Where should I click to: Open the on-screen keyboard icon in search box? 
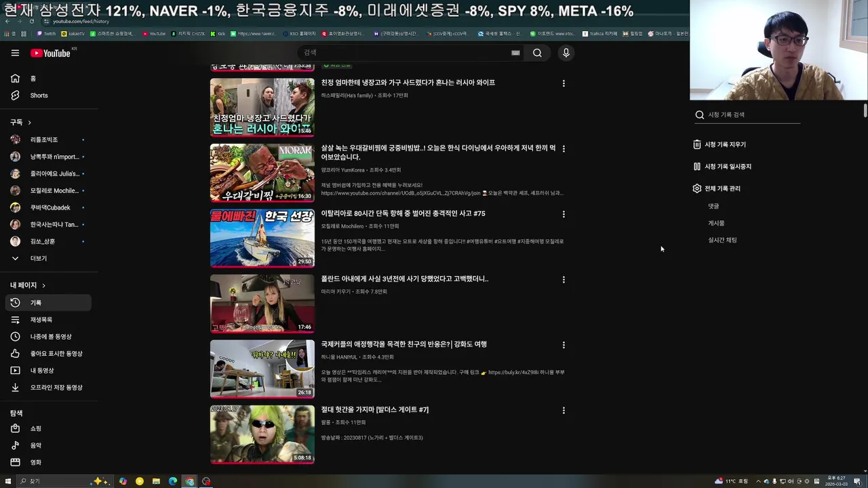(x=515, y=53)
